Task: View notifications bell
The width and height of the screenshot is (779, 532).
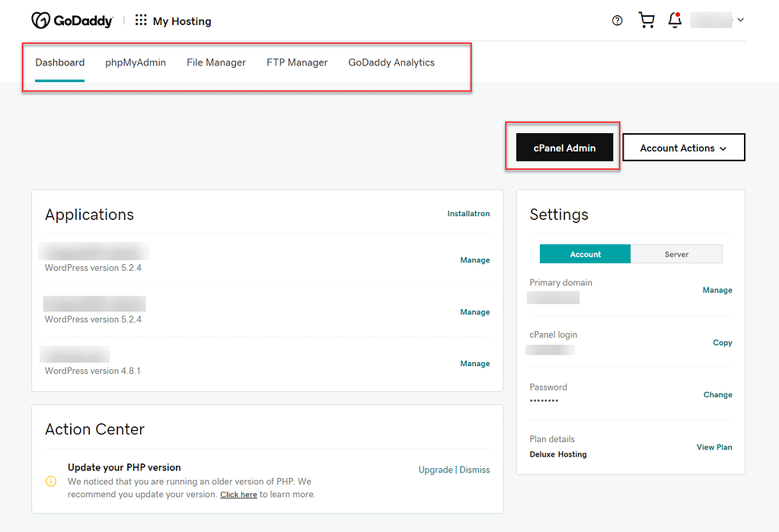Action: (x=674, y=21)
